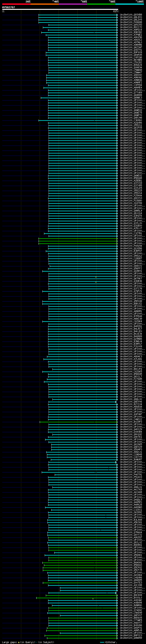Screen dimensions: 146x644
Task: Select hit label UniRef100_A6N9M1
Action: click(x=131, y=311)
